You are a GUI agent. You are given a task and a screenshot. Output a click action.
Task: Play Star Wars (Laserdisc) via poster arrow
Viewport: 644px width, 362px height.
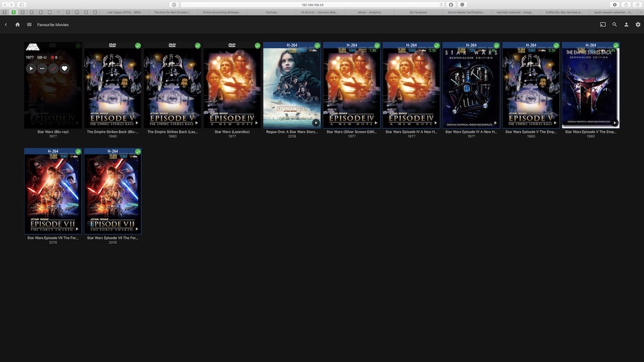click(x=257, y=123)
